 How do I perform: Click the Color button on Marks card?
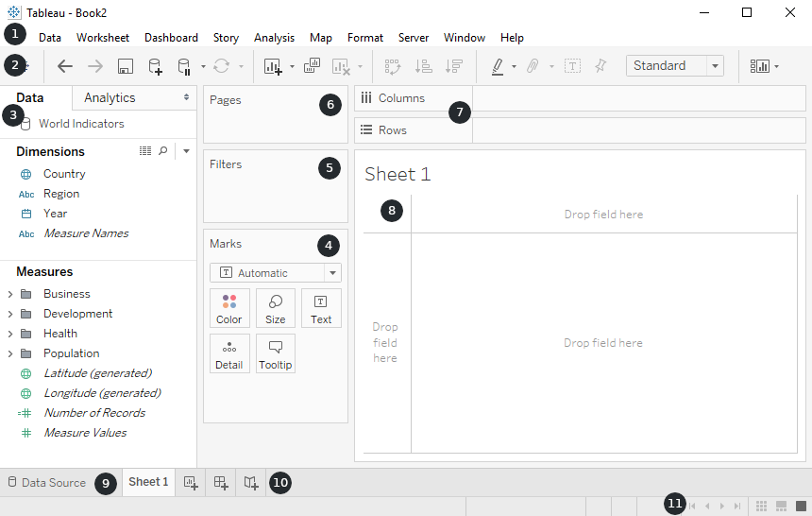(x=228, y=309)
